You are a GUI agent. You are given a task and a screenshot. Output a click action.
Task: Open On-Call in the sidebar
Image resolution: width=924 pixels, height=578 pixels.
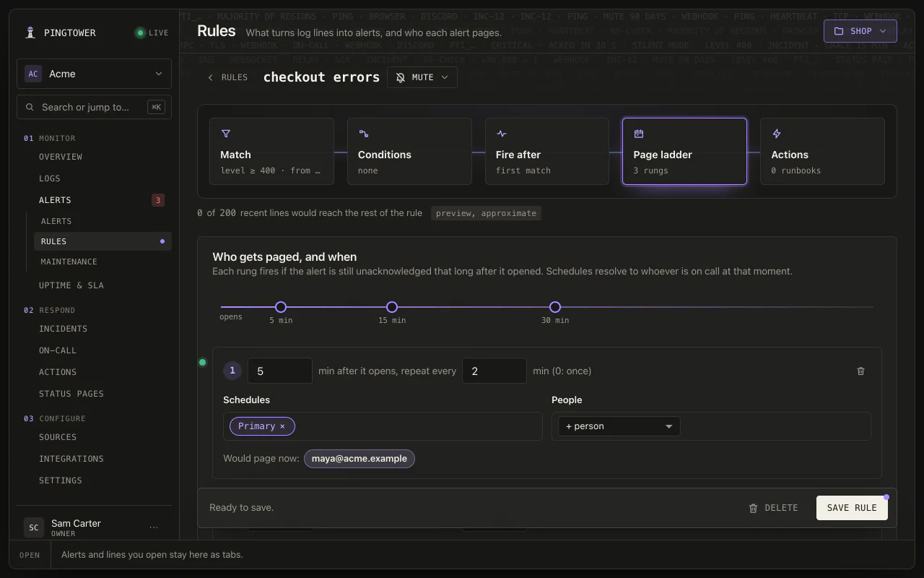pyautogui.click(x=58, y=350)
